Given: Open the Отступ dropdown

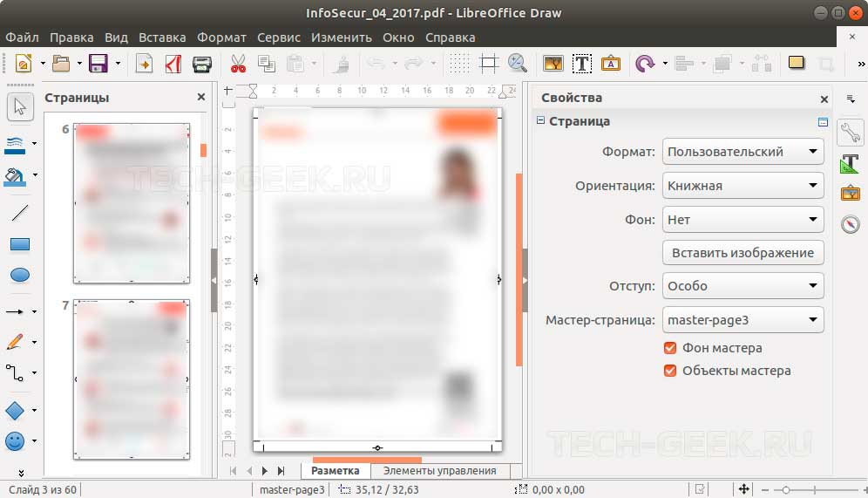Looking at the screenshot, I should pos(743,286).
